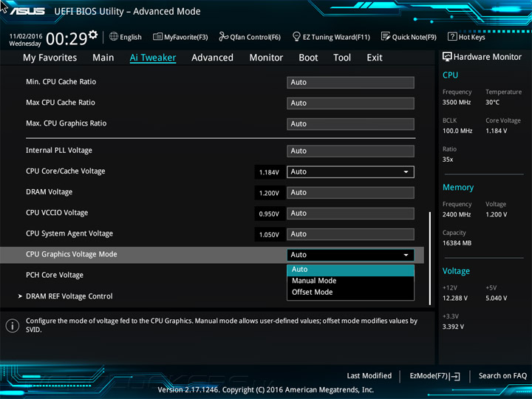Click the 11/02/2016 Wednesday date
532x399 pixels.
pyautogui.click(x=25, y=40)
